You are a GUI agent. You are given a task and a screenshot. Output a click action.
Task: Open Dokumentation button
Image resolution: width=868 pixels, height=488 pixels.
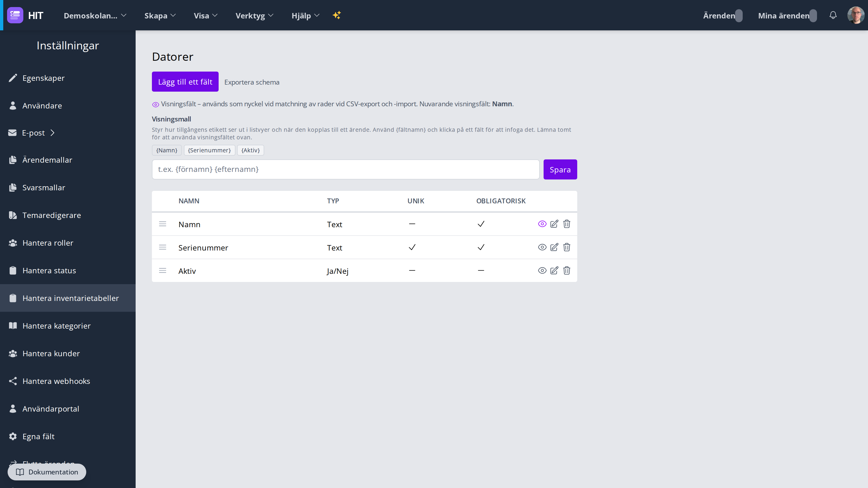click(x=47, y=472)
